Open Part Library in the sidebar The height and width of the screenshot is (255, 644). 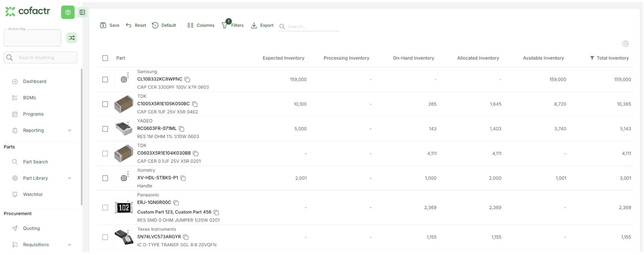click(x=36, y=178)
